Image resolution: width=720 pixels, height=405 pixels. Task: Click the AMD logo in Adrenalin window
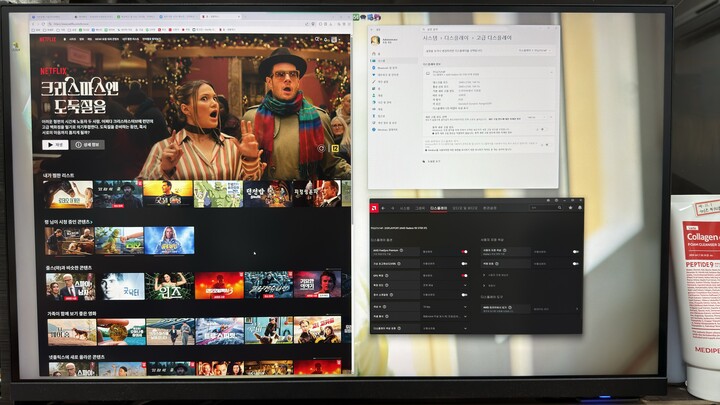point(375,208)
